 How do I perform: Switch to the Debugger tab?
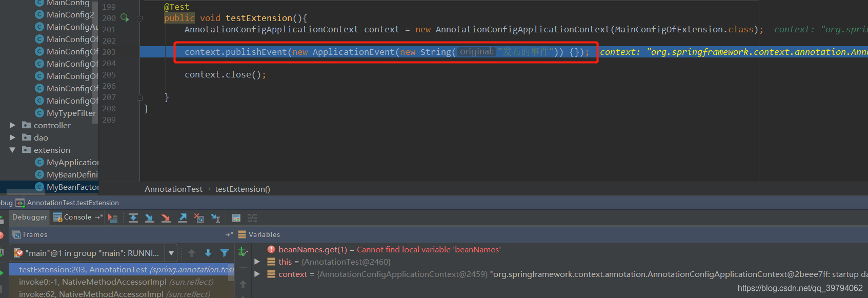click(30, 217)
